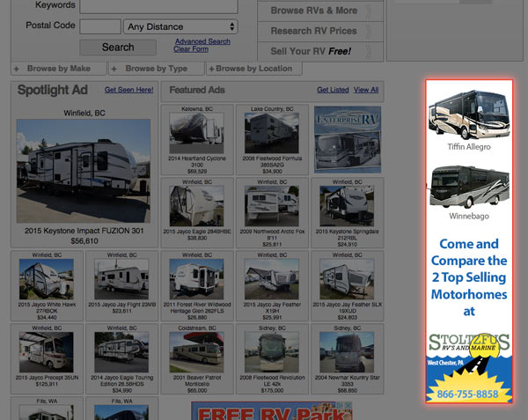The image size is (528, 420).
Task: Click the 2004 Newmar Kountry Star 3353 title
Action: click(348, 381)
